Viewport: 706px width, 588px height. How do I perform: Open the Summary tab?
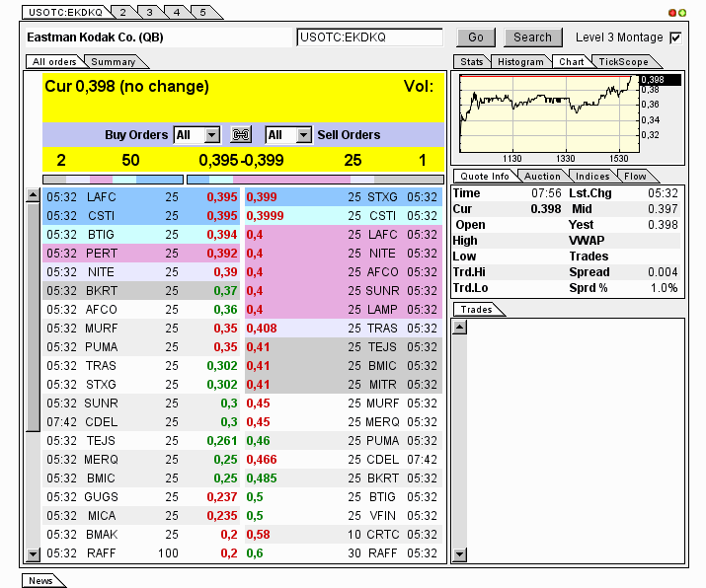[x=114, y=61]
